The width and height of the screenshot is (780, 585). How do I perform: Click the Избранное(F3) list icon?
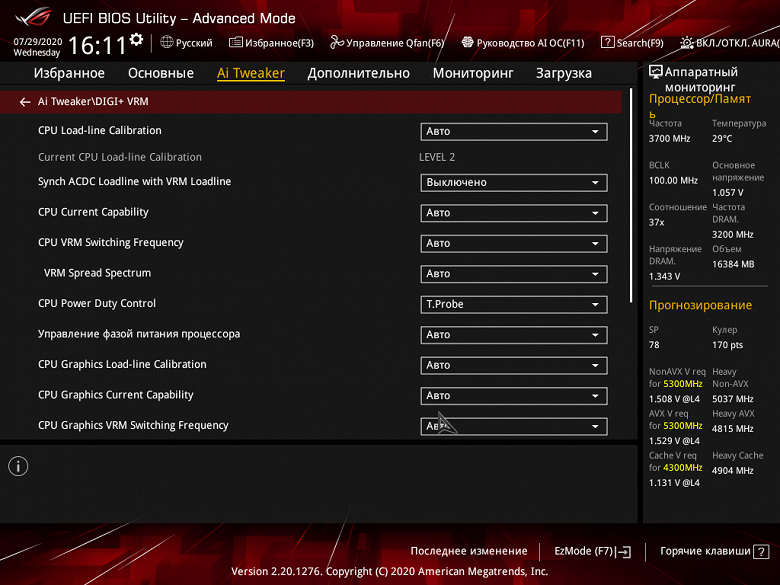[x=236, y=43]
